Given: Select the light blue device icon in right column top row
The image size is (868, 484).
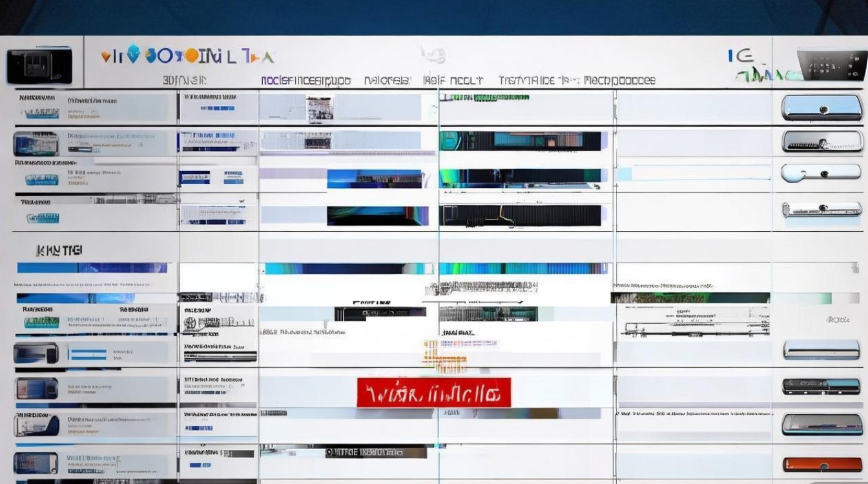Looking at the screenshot, I should (x=821, y=108).
